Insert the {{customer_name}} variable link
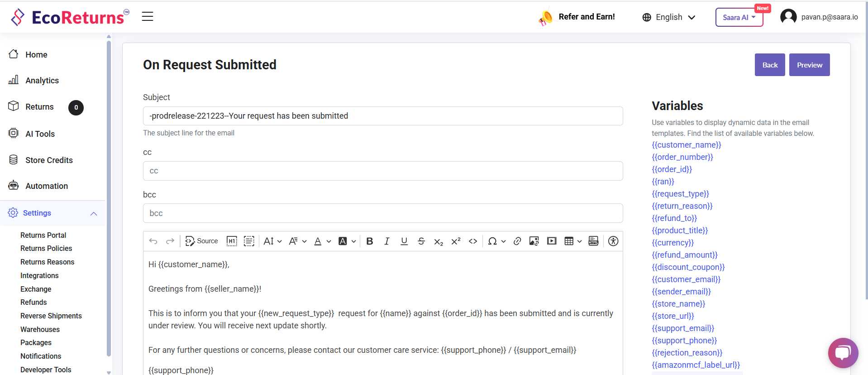This screenshot has height=375, width=868. [x=686, y=145]
